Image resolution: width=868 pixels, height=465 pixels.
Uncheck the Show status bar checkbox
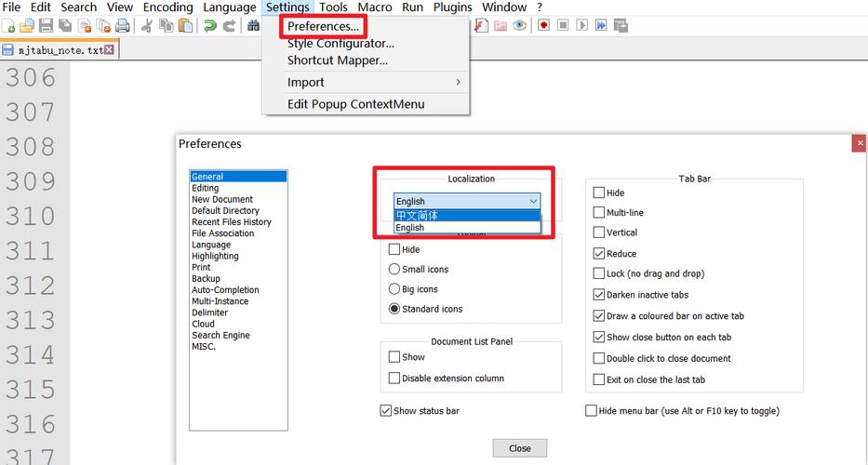tap(386, 411)
